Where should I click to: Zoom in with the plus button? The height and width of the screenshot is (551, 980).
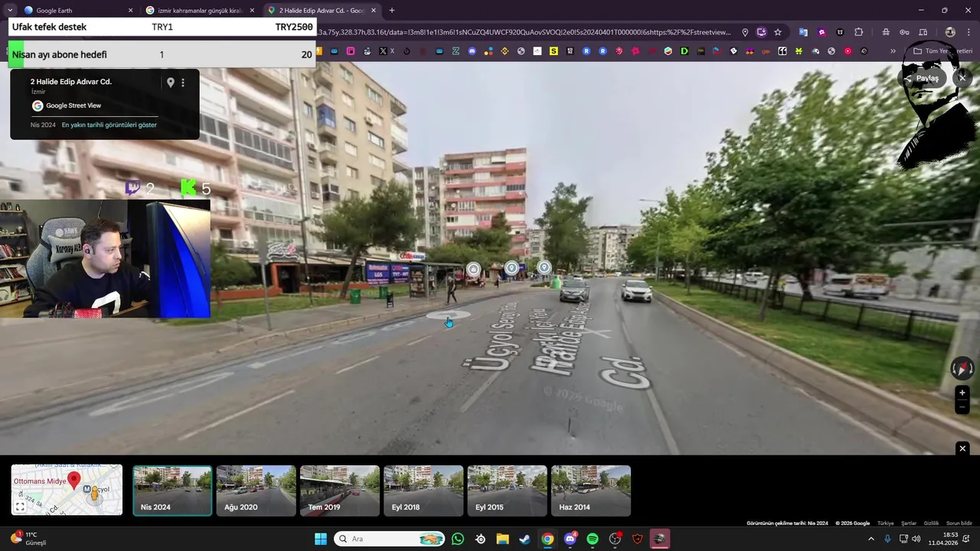tap(962, 393)
